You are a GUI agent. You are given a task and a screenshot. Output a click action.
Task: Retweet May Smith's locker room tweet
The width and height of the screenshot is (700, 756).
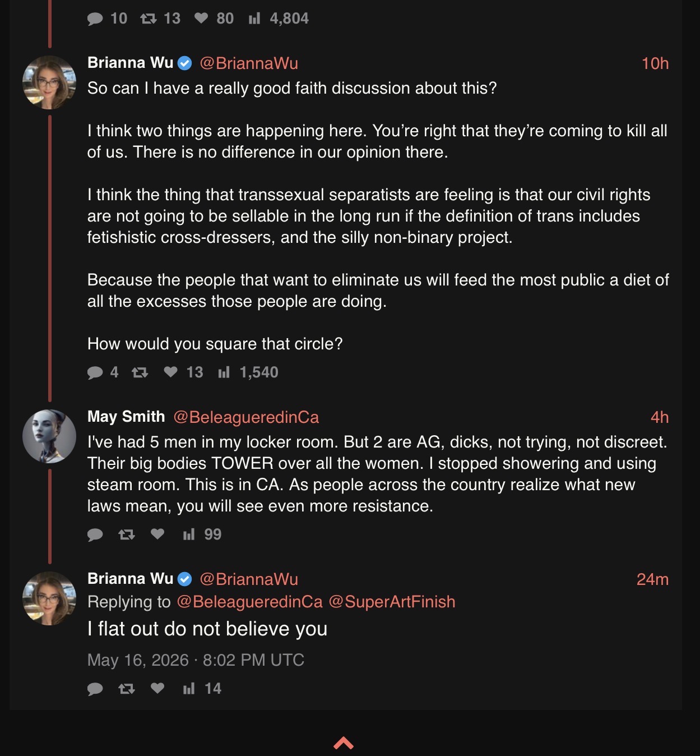coord(127,534)
